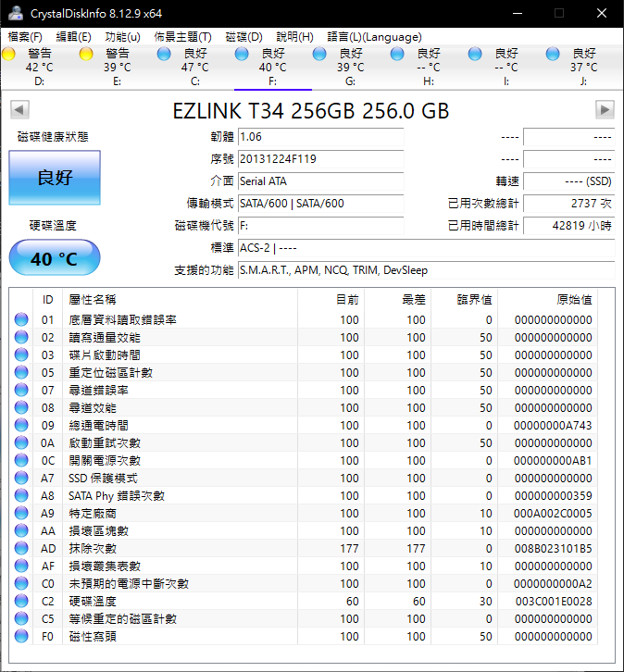The height and width of the screenshot is (672, 624).
Task: Click rotation rate field ---- (SSD)
Action: (x=569, y=181)
